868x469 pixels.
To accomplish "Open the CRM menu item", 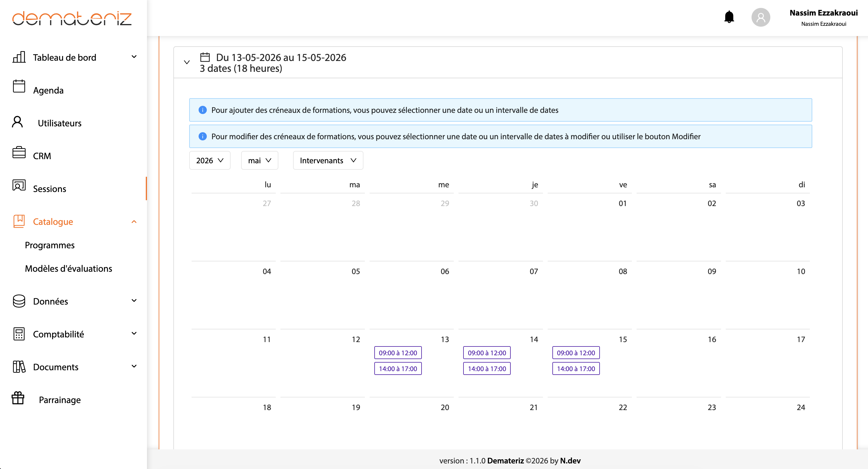I will point(42,156).
